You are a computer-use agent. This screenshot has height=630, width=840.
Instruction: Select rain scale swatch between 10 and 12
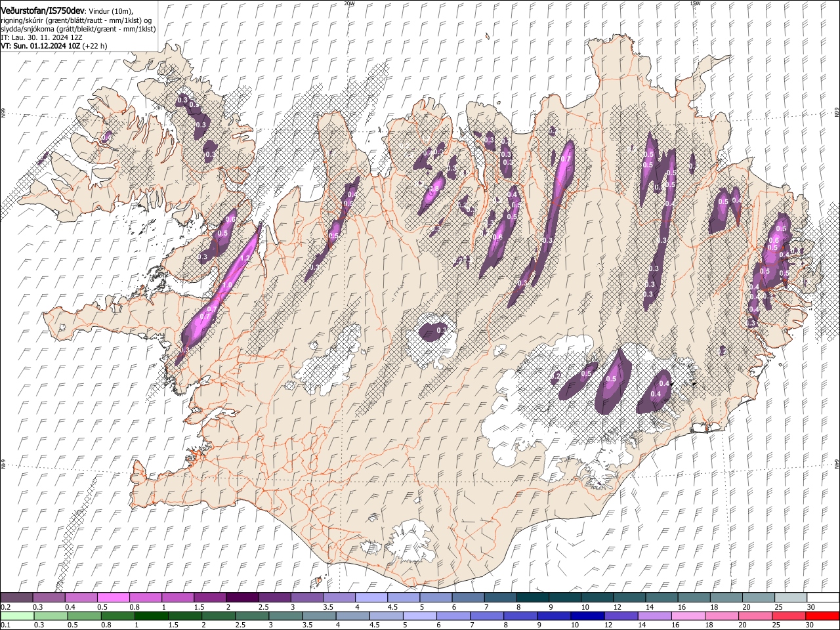click(x=587, y=616)
